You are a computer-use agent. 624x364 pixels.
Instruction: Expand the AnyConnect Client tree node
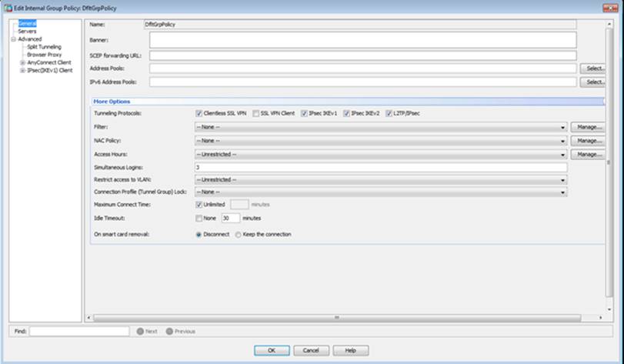pyautogui.click(x=23, y=62)
